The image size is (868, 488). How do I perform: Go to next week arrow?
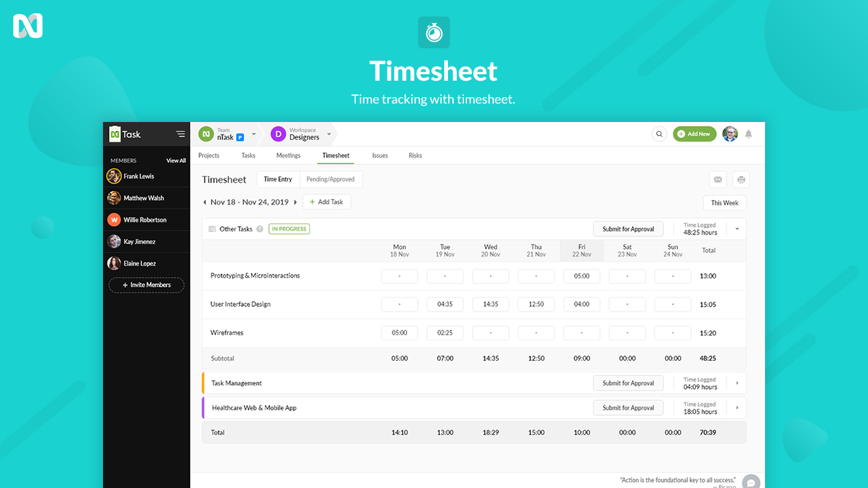(x=295, y=202)
